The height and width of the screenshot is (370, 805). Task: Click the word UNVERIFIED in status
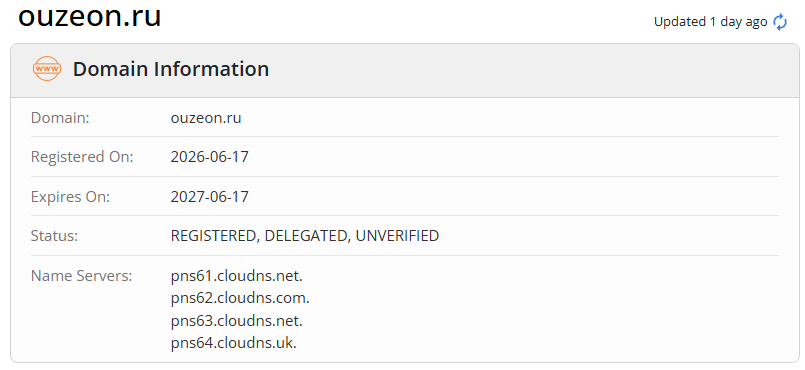pyautogui.click(x=397, y=236)
